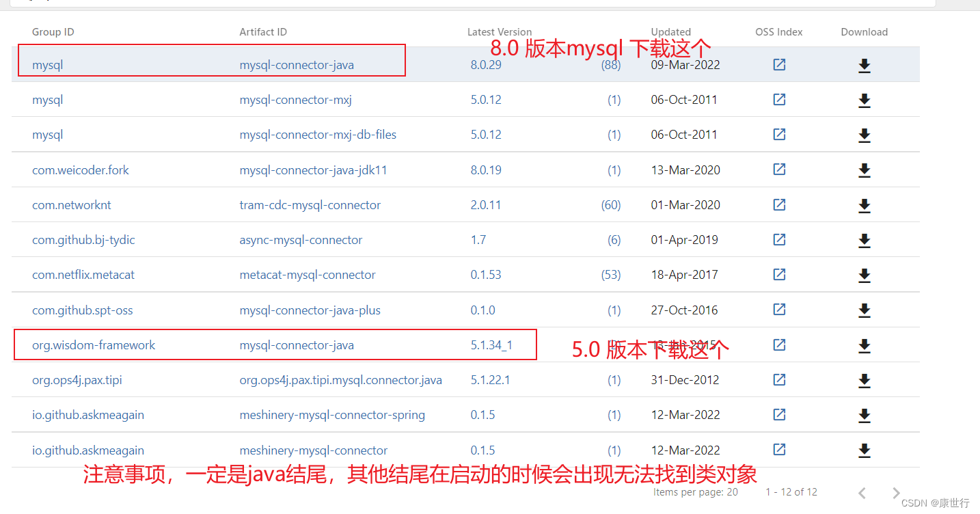The height and width of the screenshot is (514, 980).
Task: Open OSS Index for async-mysql-connector
Action: point(779,240)
